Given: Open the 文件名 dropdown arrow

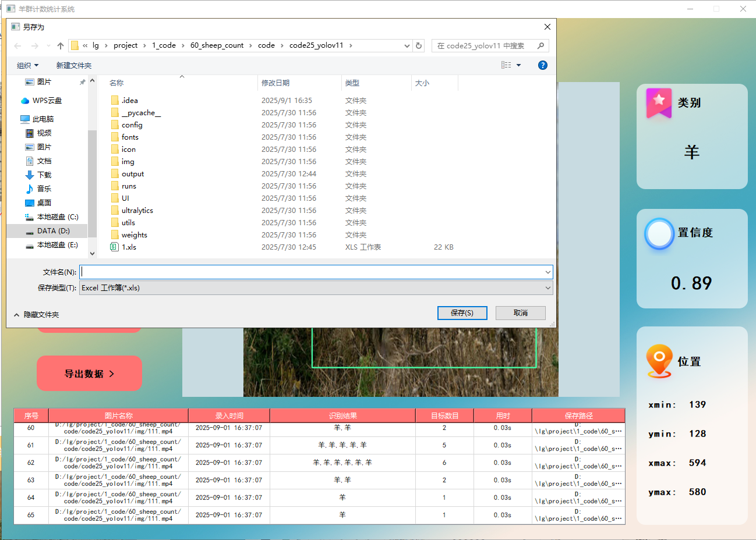Looking at the screenshot, I should coord(547,272).
